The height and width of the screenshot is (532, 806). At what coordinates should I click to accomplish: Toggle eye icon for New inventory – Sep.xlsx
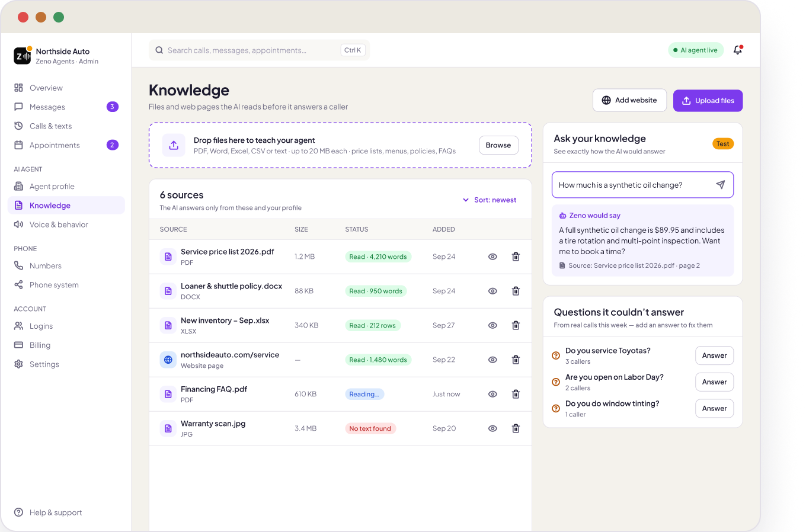[x=492, y=325]
